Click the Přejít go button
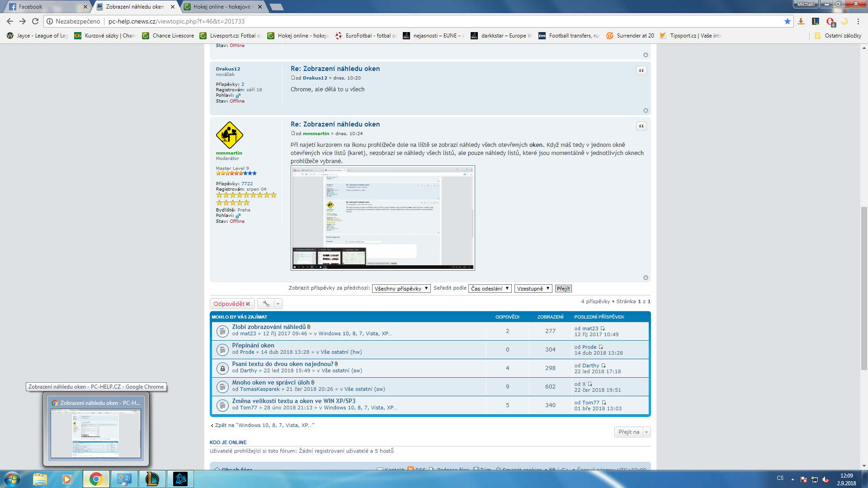Screen dimensions: 868x488 (563, 289)
